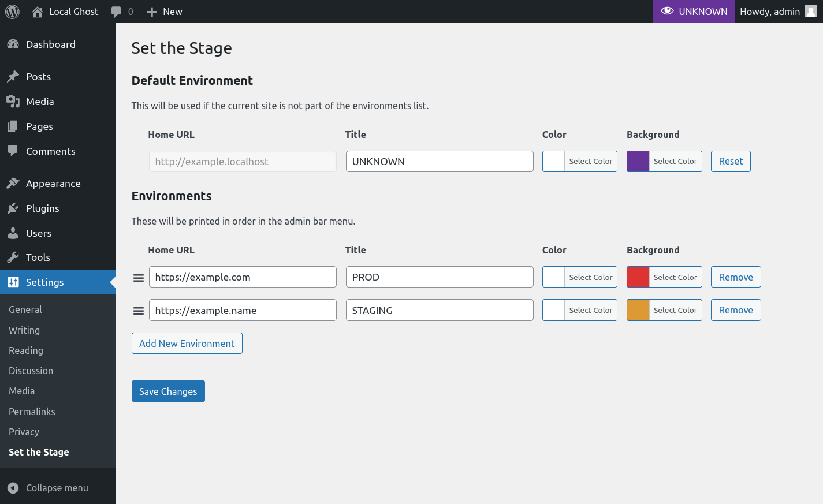Reset the default environment
823x504 pixels.
[730, 162]
